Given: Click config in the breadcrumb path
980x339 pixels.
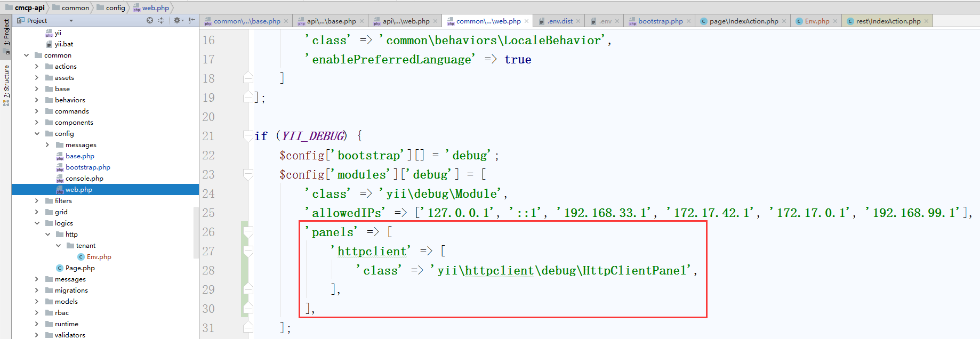Looking at the screenshot, I should (x=115, y=7).
